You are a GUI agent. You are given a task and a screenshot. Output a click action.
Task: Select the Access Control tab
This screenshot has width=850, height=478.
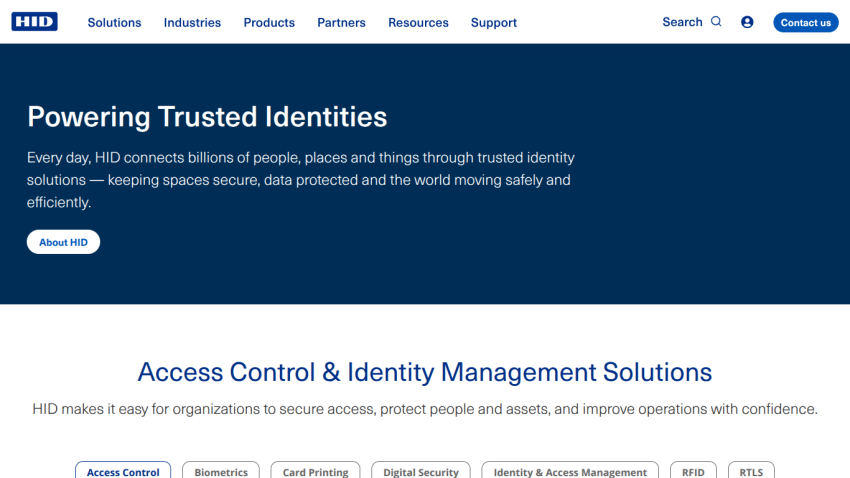123,470
